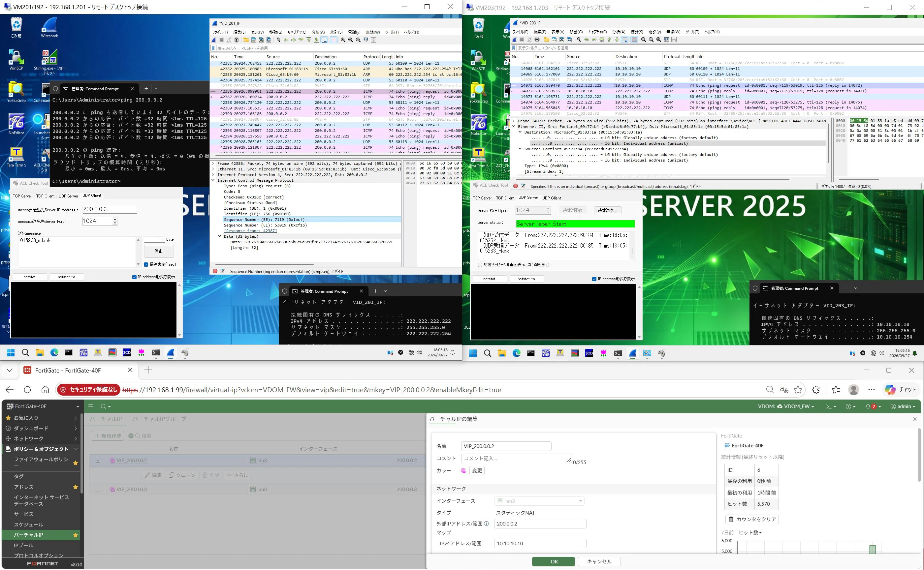Viewport: 924px width, 570px height.
Task: Toggle 応答メッセージを画面表示しない checkbox
Action: [x=480, y=265]
